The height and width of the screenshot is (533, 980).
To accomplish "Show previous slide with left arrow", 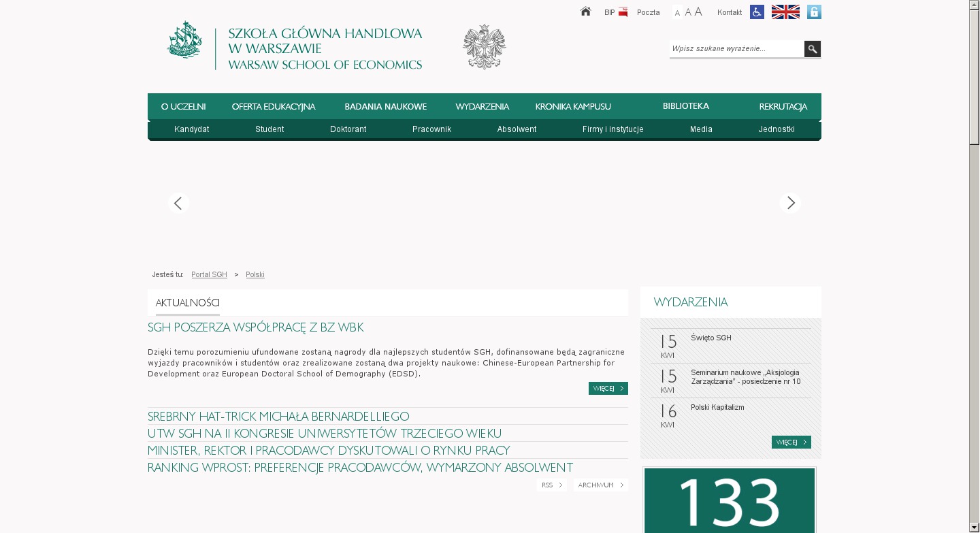I will pos(178,203).
